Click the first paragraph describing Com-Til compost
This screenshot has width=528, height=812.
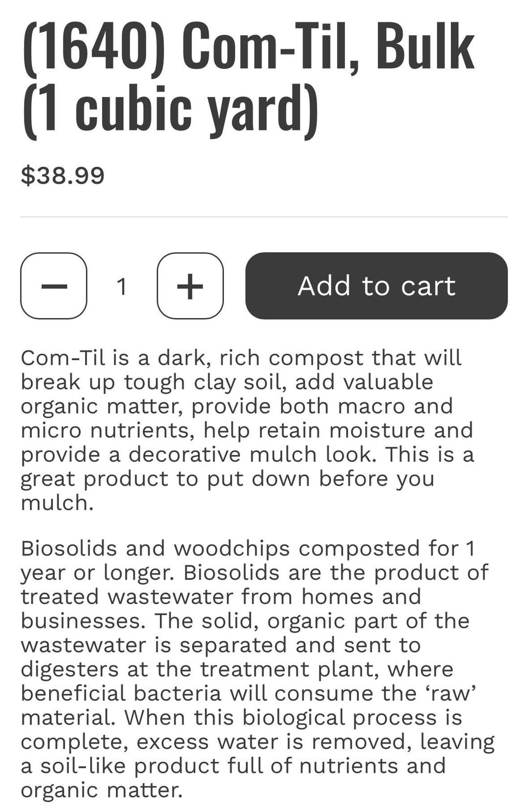tap(244, 430)
